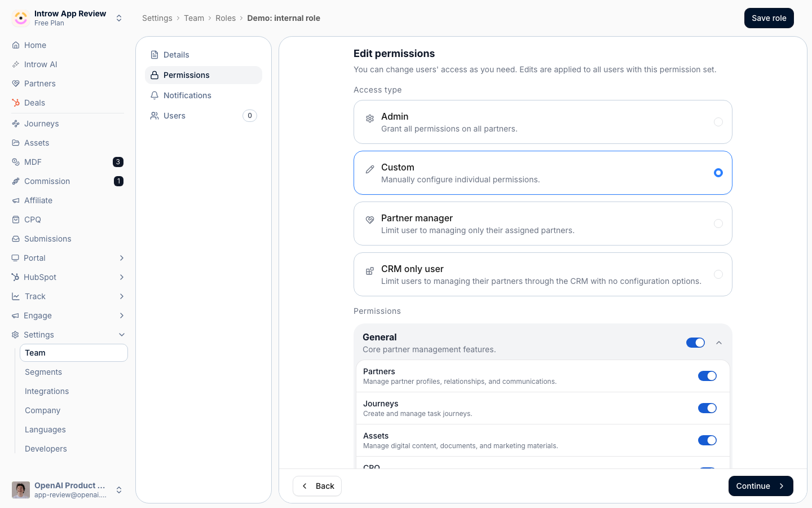The image size is (812, 508).
Task: Open Integrations under Settings
Action: coord(74,391)
